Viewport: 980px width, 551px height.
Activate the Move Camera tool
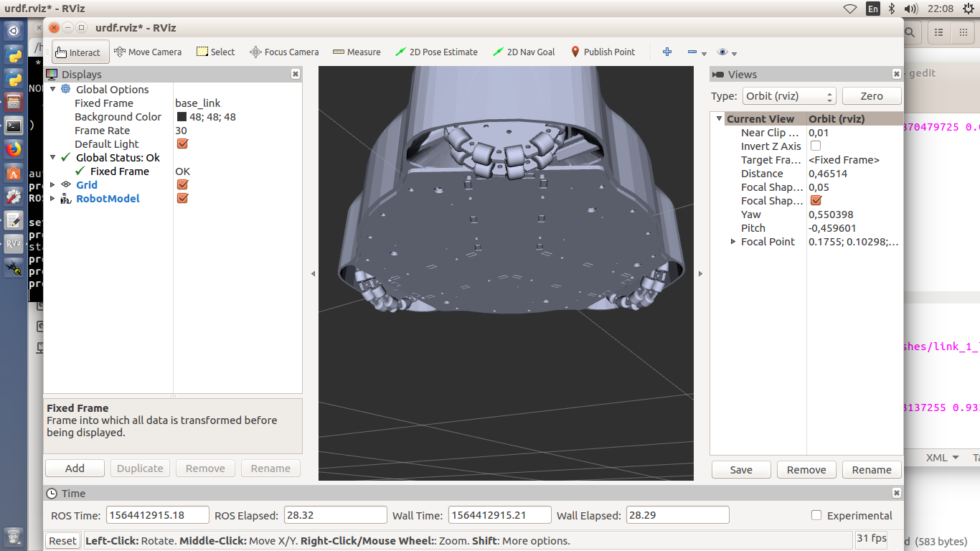148,52
